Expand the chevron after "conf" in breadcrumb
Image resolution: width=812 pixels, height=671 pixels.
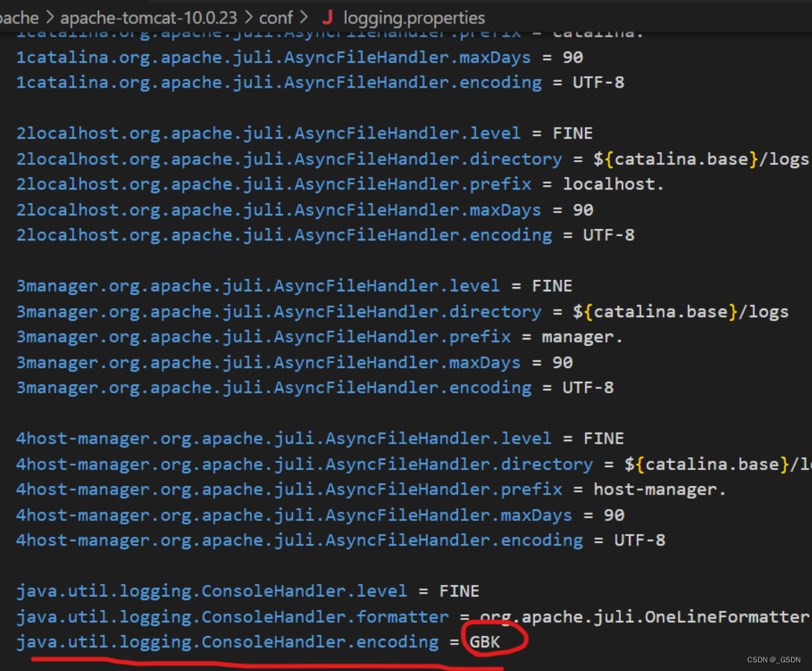point(302,18)
